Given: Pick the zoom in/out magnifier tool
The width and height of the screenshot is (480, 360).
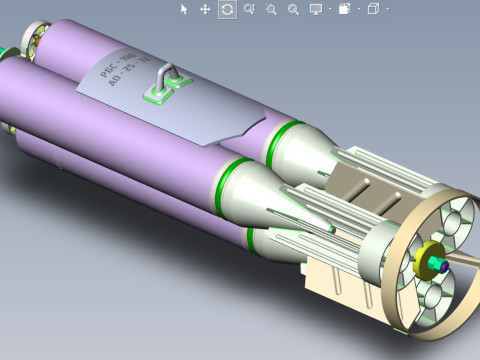Looking at the screenshot, I should point(249,9).
